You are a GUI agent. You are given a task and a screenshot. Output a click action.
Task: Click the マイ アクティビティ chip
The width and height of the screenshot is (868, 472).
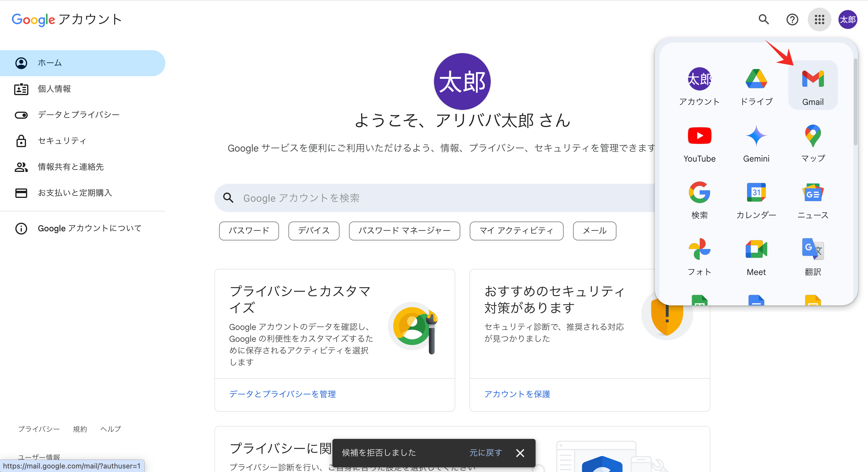point(516,231)
